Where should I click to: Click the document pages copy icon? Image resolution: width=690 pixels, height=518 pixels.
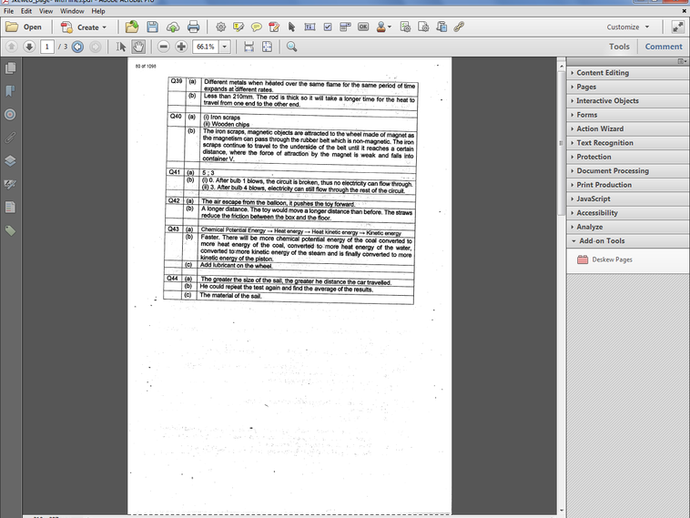coord(441,27)
